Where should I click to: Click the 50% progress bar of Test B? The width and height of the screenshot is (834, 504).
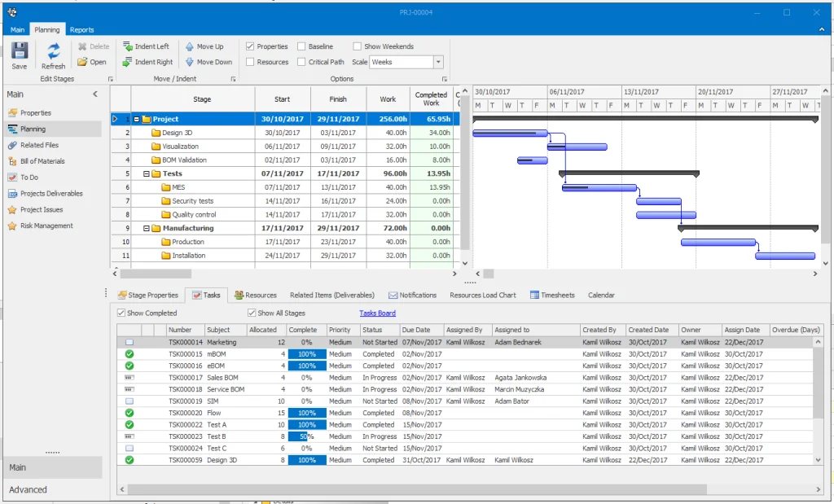tap(302, 436)
